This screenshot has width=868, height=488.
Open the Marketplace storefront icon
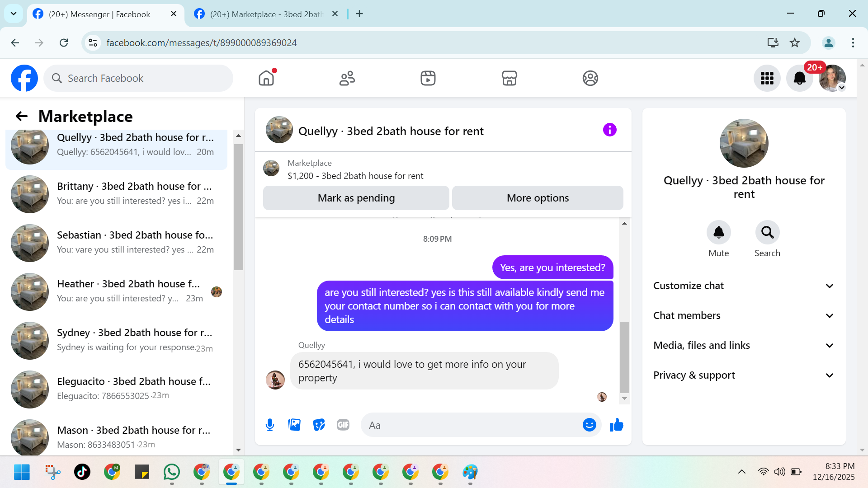tap(509, 78)
